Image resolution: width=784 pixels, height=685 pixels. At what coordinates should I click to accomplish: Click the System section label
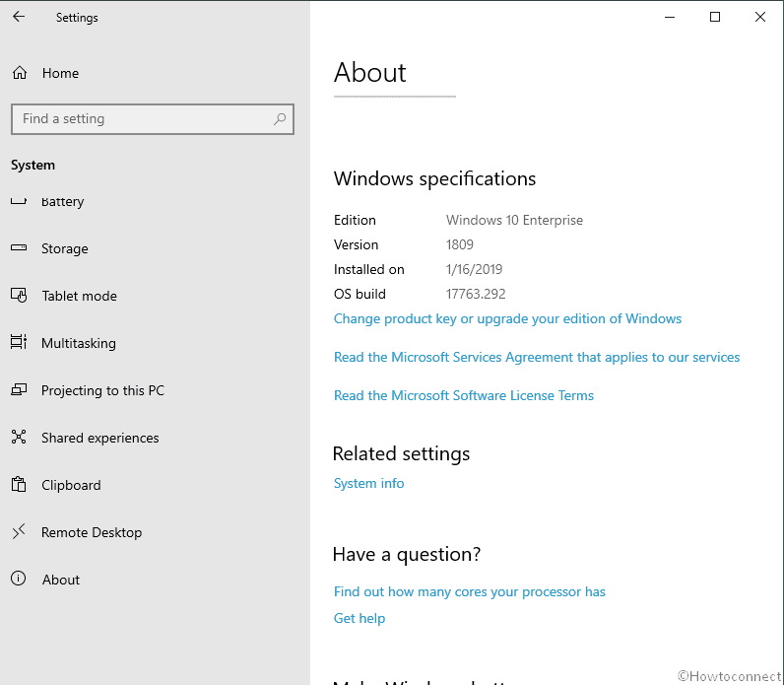click(33, 166)
